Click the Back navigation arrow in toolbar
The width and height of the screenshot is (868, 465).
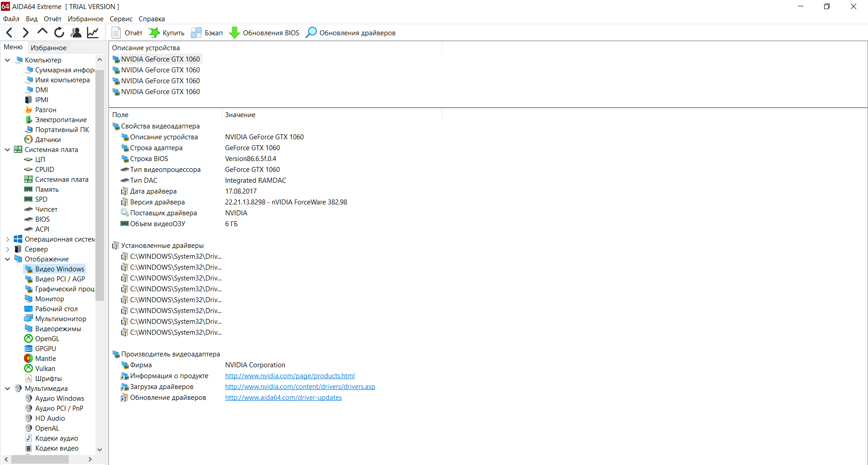[9, 33]
